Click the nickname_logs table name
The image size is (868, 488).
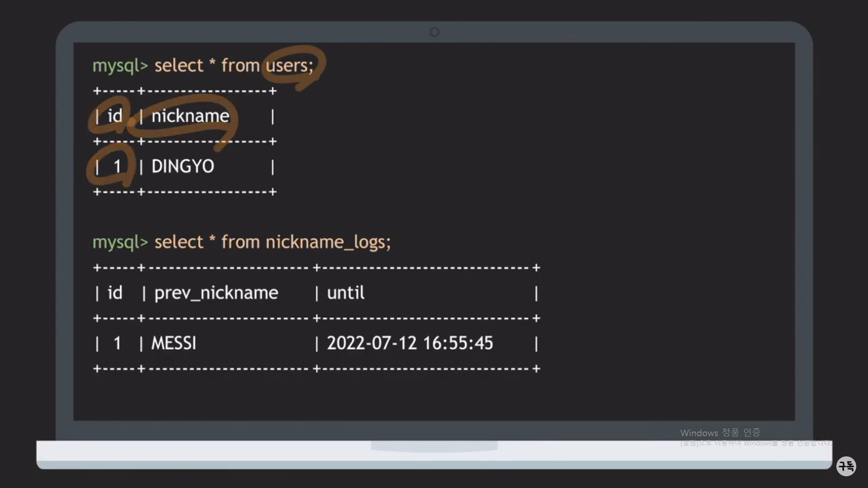(x=328, y=242)
